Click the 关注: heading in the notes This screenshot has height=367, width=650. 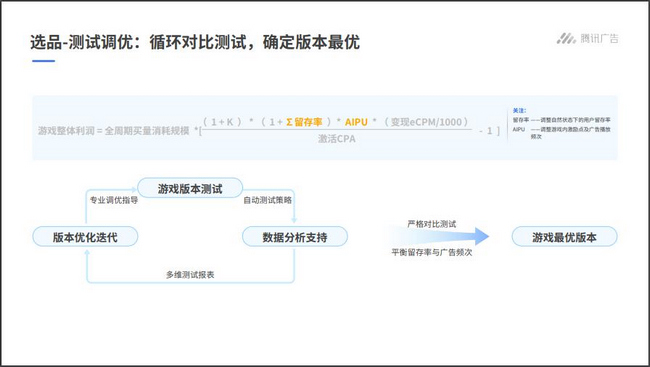519,111
